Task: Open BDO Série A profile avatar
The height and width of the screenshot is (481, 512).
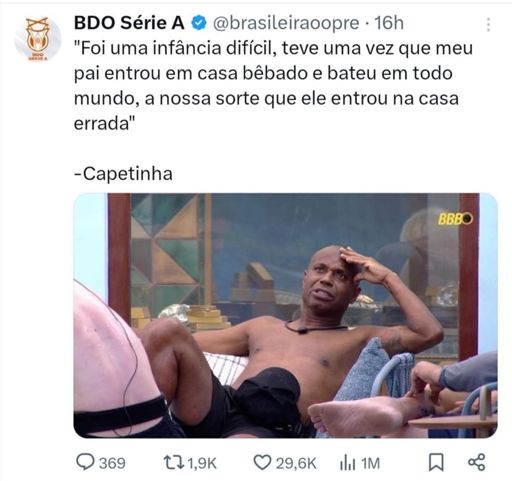Action: point(38,39)
